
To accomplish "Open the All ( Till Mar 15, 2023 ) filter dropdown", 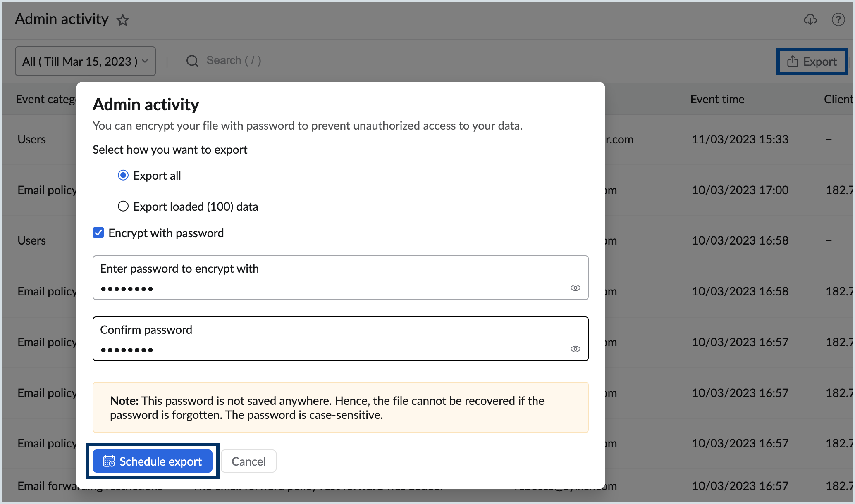I will [x=85, y=61].
